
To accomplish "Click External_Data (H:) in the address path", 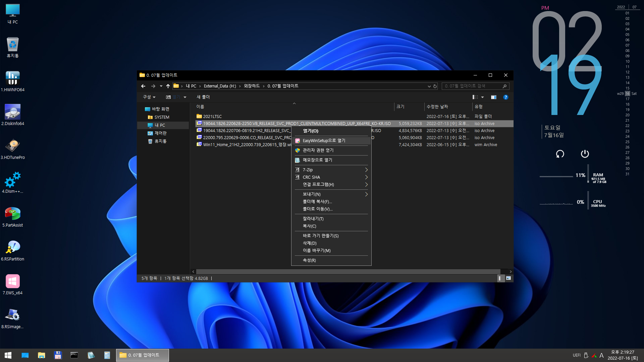I will 220,86.
